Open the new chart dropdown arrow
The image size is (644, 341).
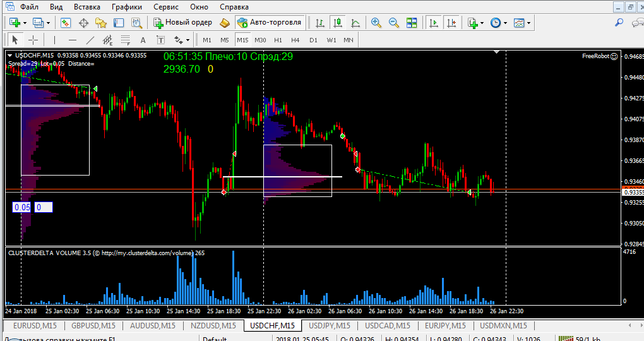point(25,23)
